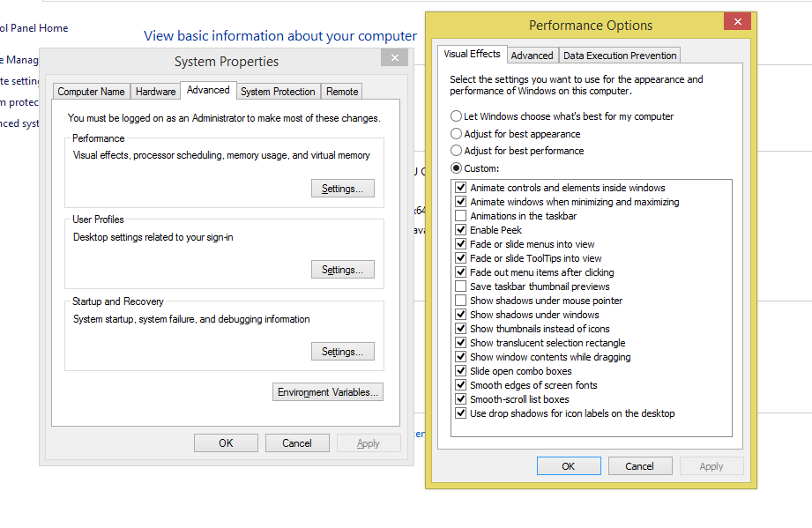Open the Advanced tab in Performance Options
Viewport: 812px width, 528px height.
point(532,56)
